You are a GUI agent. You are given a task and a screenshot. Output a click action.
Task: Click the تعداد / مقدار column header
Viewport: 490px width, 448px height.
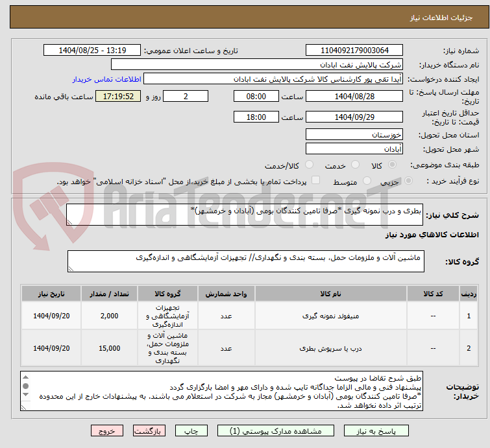[110, 294]
